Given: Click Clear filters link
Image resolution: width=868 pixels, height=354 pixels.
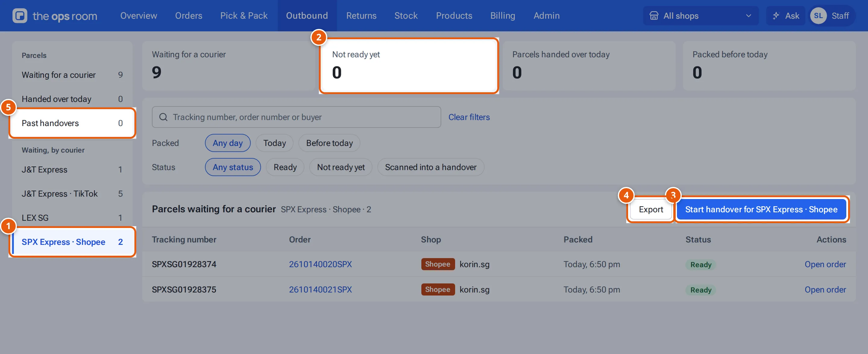Looking at the screenshot, I should point(469,117).
